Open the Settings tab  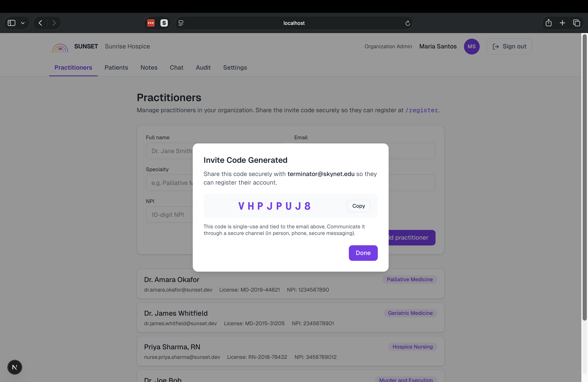click(235, 67)
